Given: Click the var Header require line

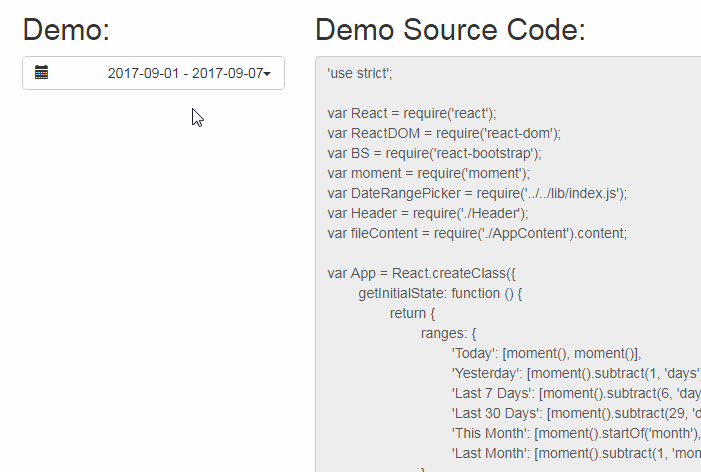Looking at the screenshot, I should (428, 213).
